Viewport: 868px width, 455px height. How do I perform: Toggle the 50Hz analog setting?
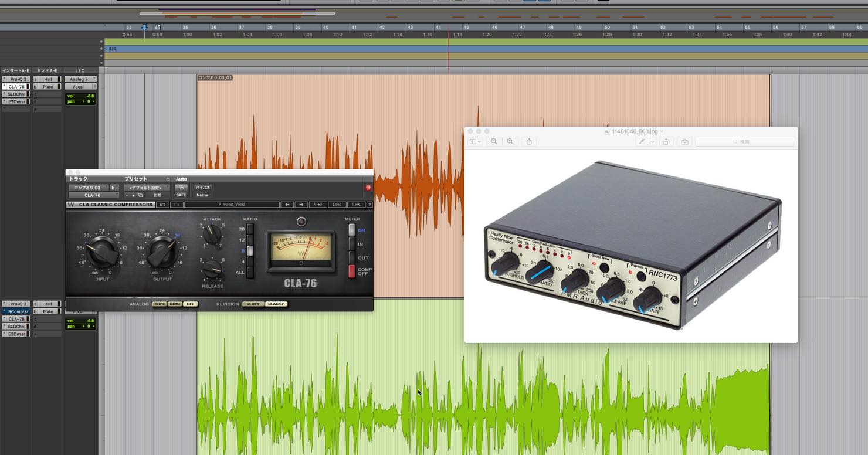[x=159, y=304]
